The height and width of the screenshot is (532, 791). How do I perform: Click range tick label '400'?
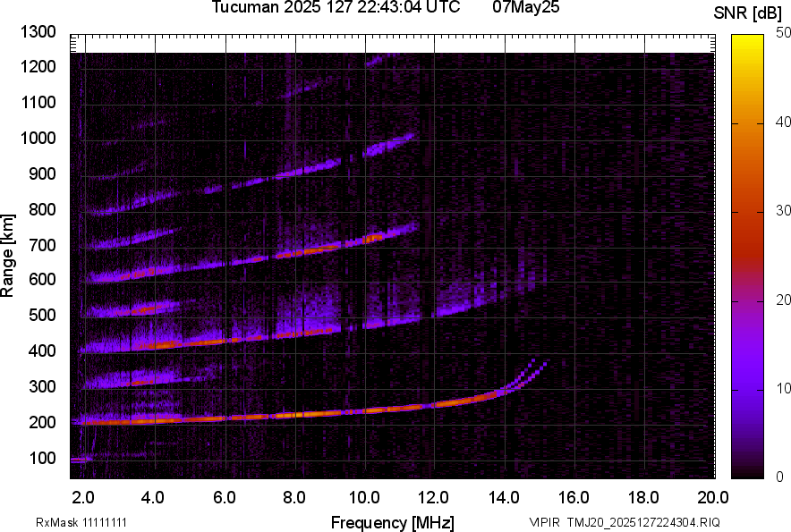(x=42, y=350)
